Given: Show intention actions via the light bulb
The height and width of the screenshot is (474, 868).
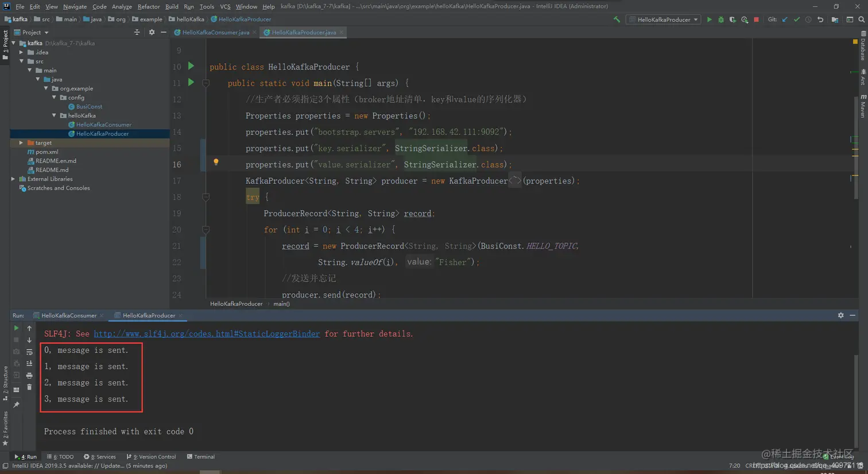Looking at the screenshot, I should tap(216, 163).
